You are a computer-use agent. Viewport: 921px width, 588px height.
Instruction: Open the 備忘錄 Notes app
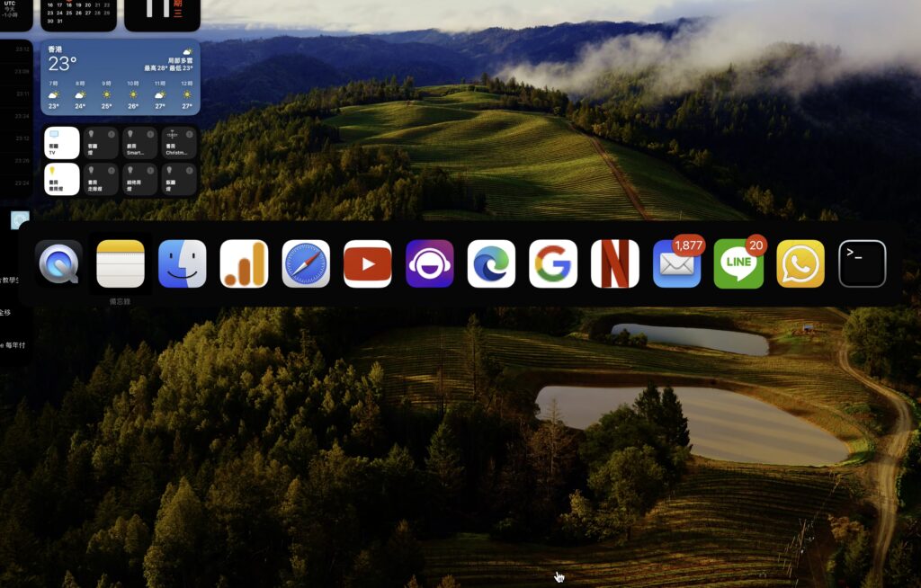point(121,262)
